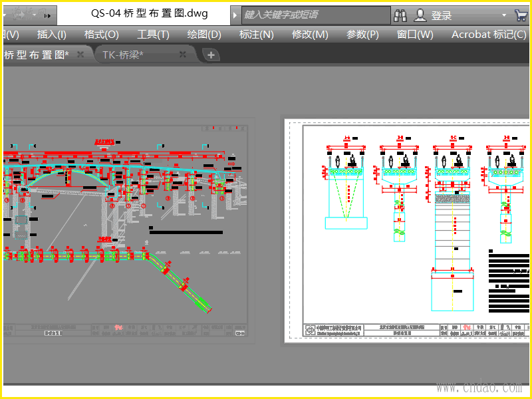Open the 标注(N) menu
Viewport: 532px width, 399px height.
(x=257, y=35)
